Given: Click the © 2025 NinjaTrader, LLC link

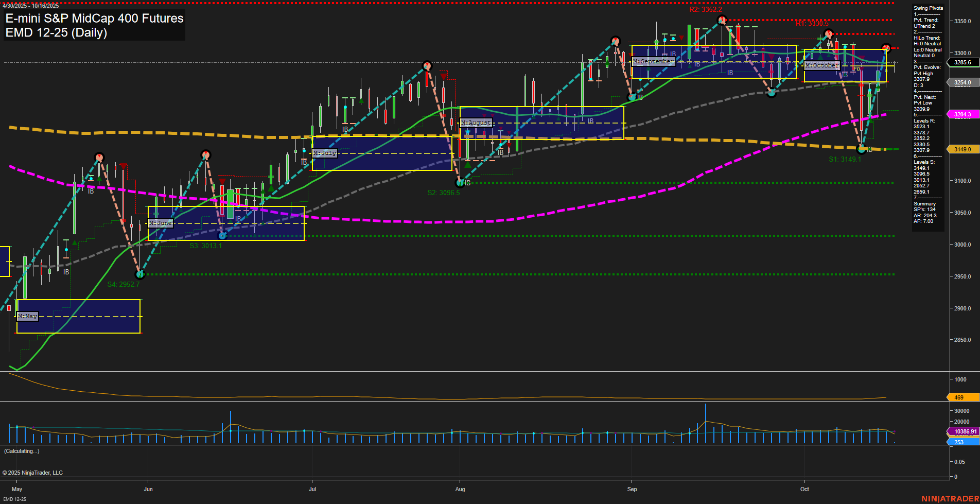Looking at the screenshot, I should pos(33,473).
